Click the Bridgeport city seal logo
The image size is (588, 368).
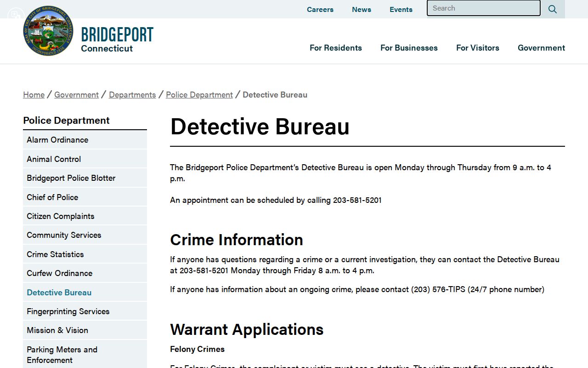48,31
